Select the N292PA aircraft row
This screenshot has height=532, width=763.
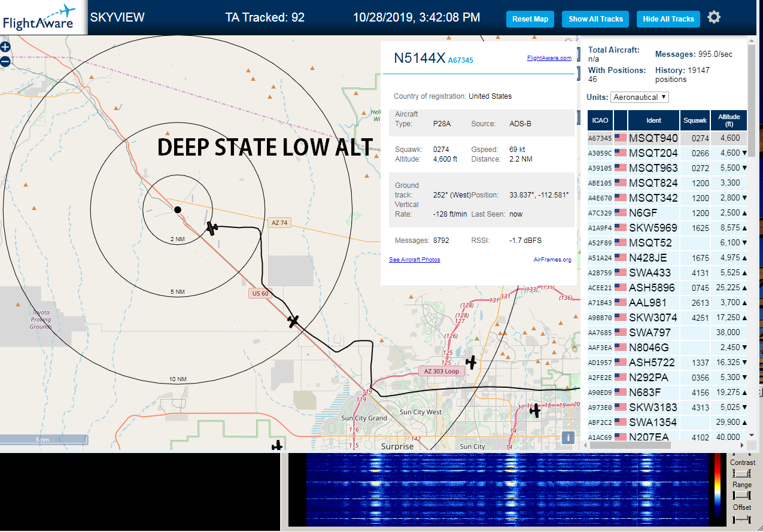pyautogui.click(x=667, y=378)
